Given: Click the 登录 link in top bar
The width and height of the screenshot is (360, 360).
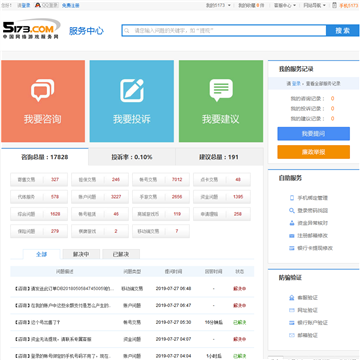Looking at the screenshot, I should (26, 5).
